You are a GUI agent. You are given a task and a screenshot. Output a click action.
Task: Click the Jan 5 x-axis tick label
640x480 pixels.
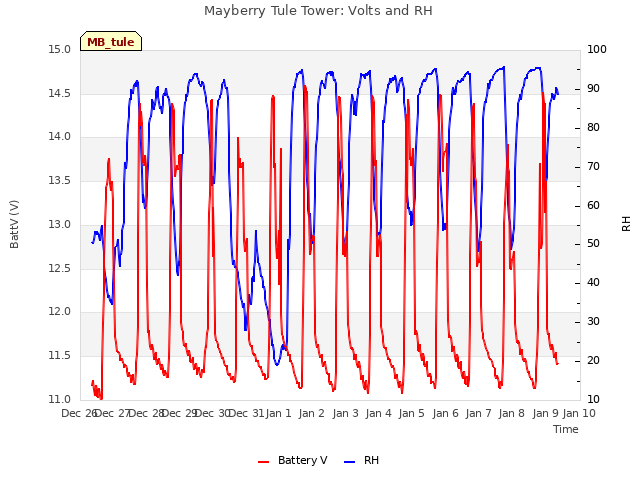point(411,413)
